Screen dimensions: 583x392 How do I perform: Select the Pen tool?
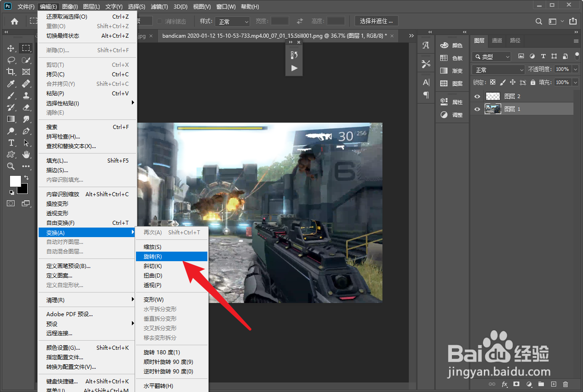(26, 131)
